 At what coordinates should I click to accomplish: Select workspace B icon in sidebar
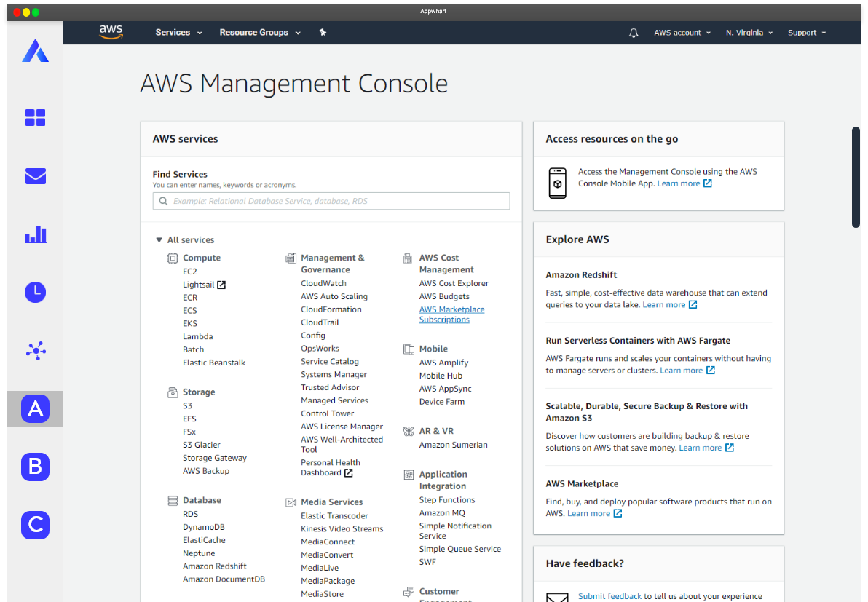point(35,467)
